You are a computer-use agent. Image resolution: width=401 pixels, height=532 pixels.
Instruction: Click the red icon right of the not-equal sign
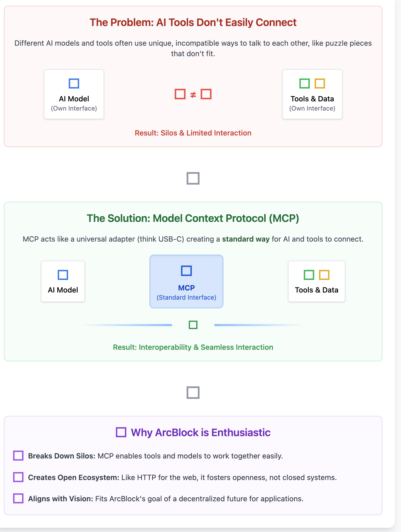pyautogui.click(x=206, y=94)
